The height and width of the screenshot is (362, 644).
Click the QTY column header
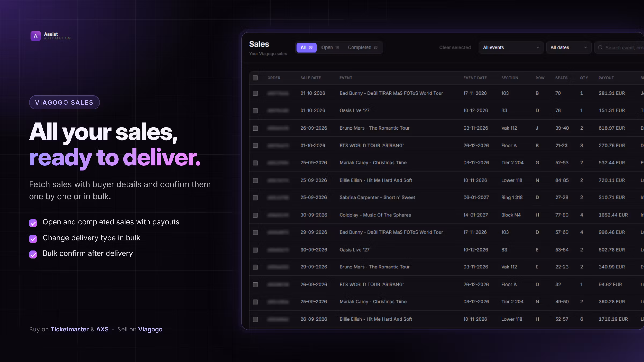click(584, 78)
